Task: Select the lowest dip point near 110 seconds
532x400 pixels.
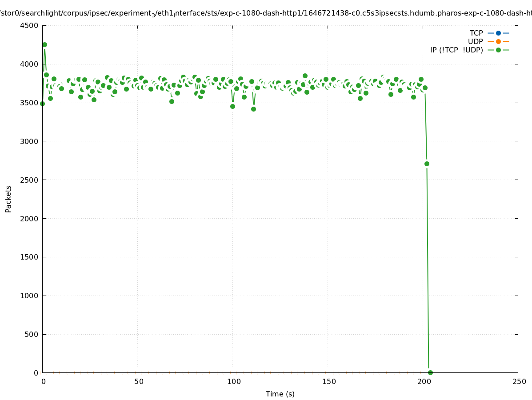Action: click(x=253, y=109)
